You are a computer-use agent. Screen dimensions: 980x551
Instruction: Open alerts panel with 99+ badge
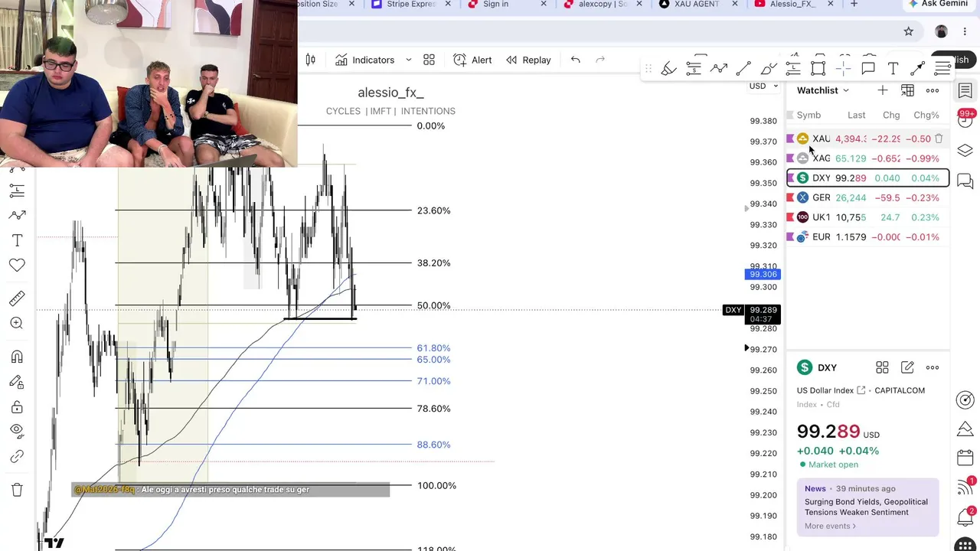965,119
